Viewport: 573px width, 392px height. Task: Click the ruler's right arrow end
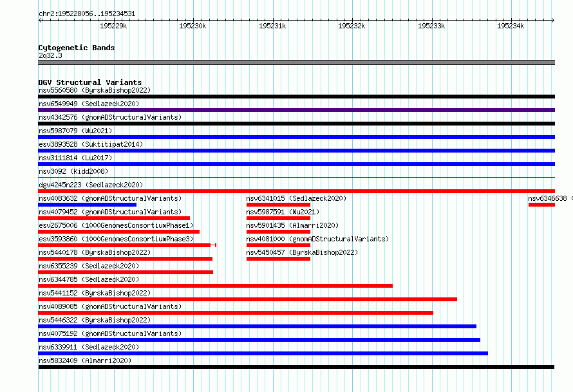pos(552,20)
